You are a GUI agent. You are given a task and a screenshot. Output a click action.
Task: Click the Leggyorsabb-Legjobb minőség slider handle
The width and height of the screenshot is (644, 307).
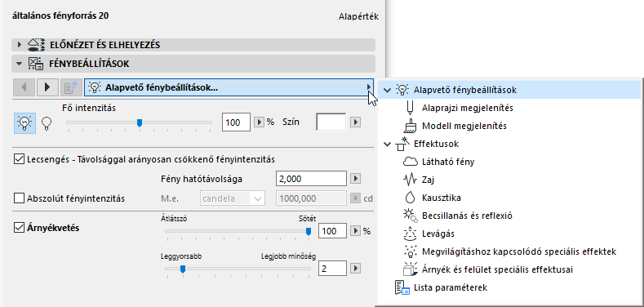pos(183,269)
